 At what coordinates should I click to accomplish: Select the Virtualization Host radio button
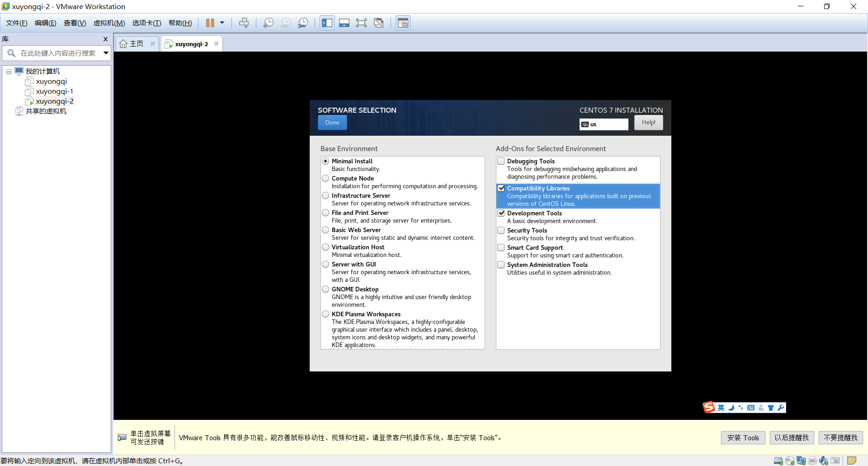pos(325,247)
